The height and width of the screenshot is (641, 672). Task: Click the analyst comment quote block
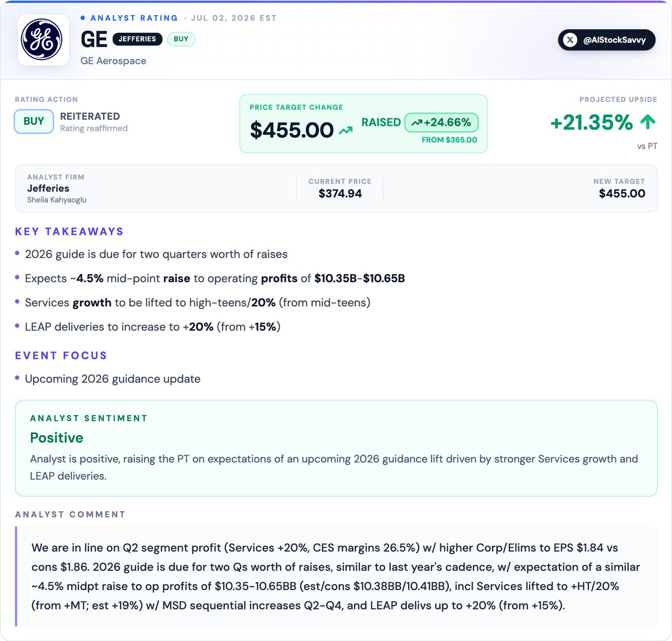(x=336, y=577)
